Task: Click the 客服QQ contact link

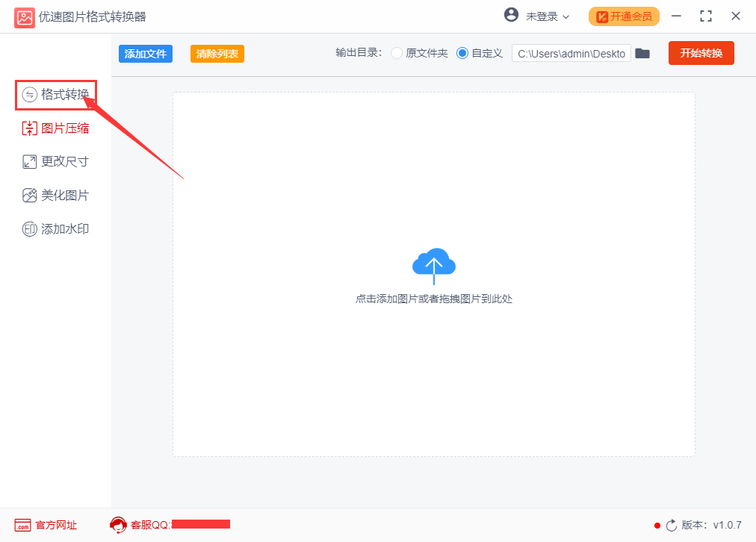Action: pyautogui.click(x=149, y=525)
